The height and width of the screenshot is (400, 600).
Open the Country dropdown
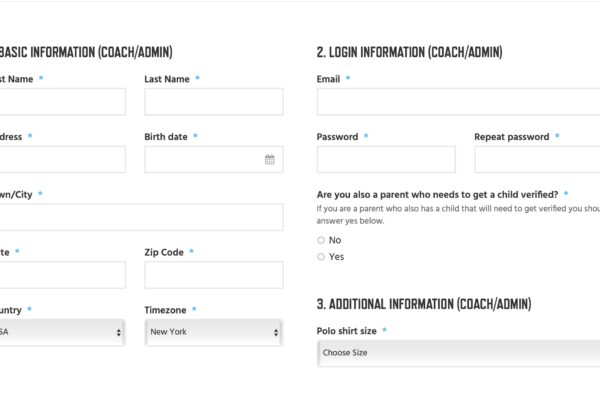tap(62, 332)
